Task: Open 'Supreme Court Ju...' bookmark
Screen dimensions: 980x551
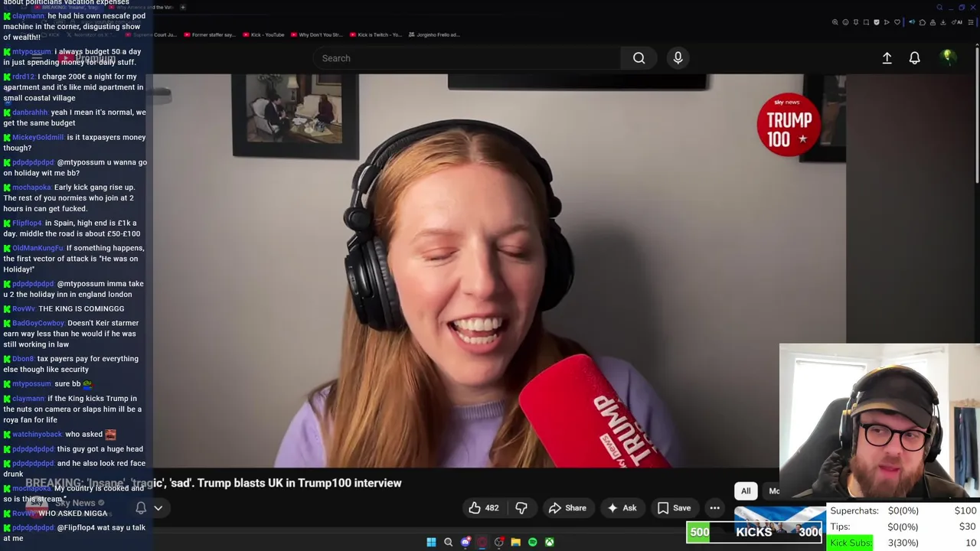Action: tap(152, 34)
